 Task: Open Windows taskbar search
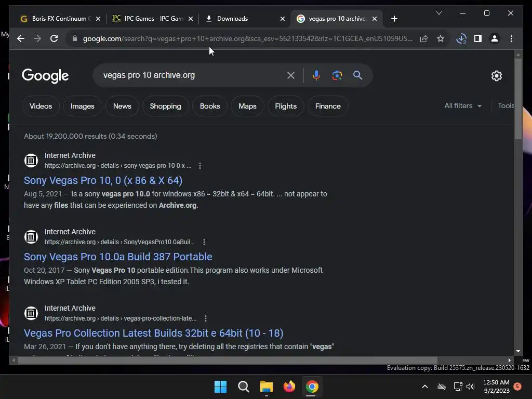[x=243, y=387]
